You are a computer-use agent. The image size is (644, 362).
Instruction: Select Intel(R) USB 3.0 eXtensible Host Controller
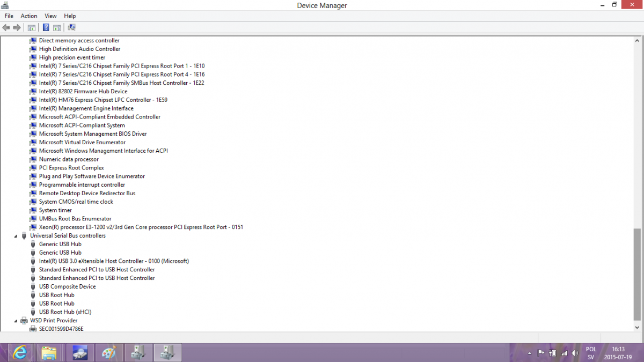[x=114, y=261]
